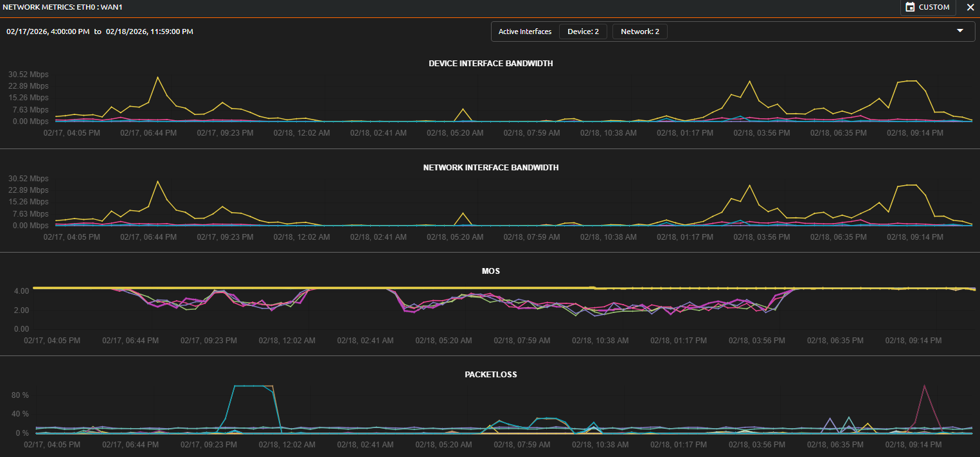This screenshot has height=457, width=980.
Task: Expand the interfaces filter dropdown caret
Action: click(x=960, y=30)
